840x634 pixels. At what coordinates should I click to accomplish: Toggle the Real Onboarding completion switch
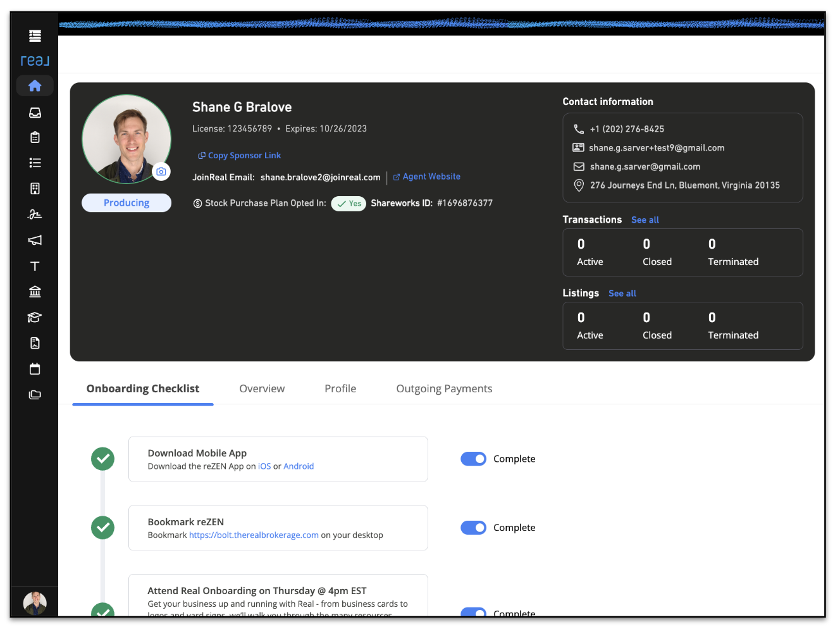(473, 613)
